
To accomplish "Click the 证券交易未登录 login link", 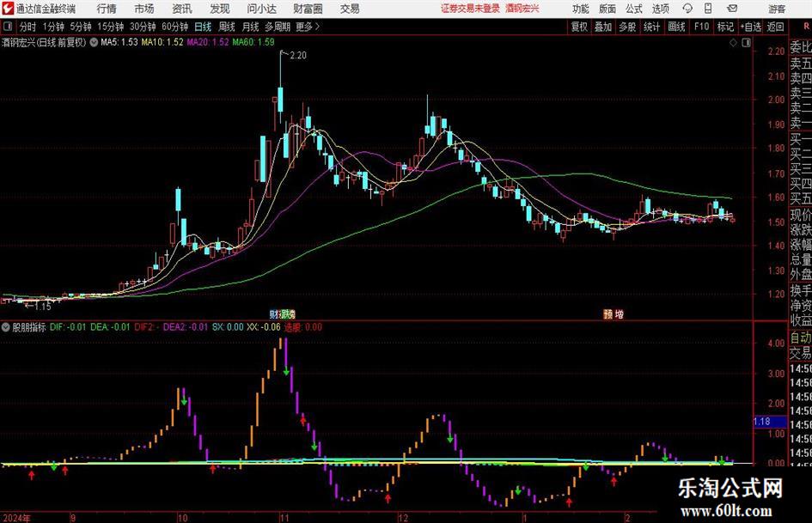I will [x=470, y=9].
